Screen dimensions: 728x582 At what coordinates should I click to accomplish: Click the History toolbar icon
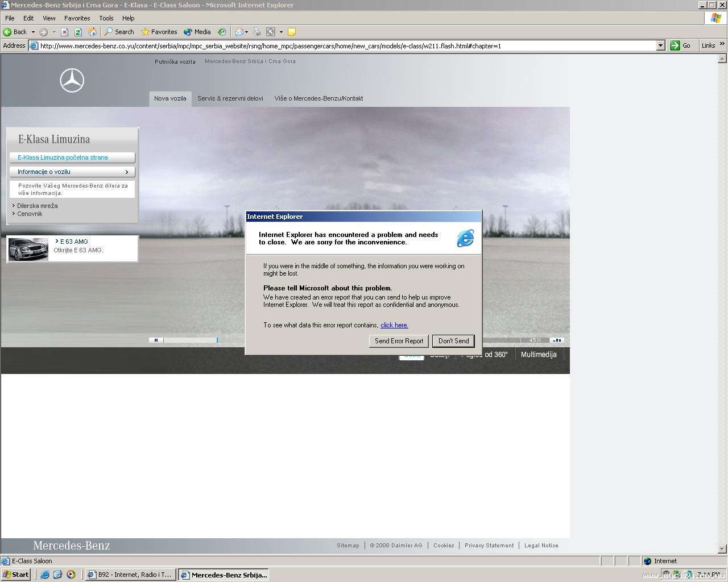click(x=222, y=32)
